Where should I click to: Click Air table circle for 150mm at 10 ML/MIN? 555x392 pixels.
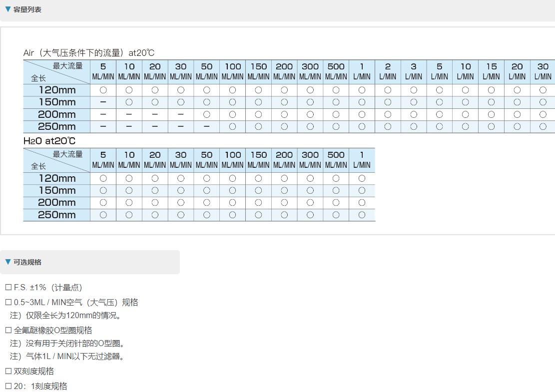click(129, 102)
